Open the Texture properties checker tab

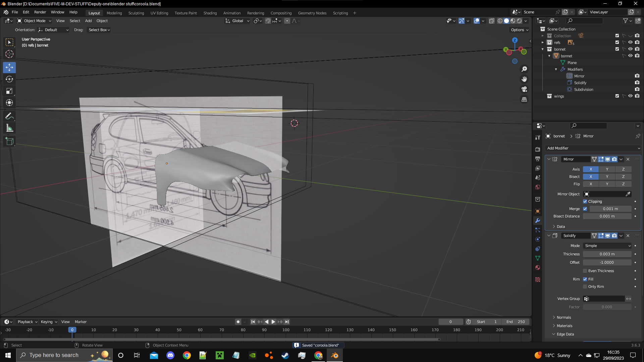(538, 280)
